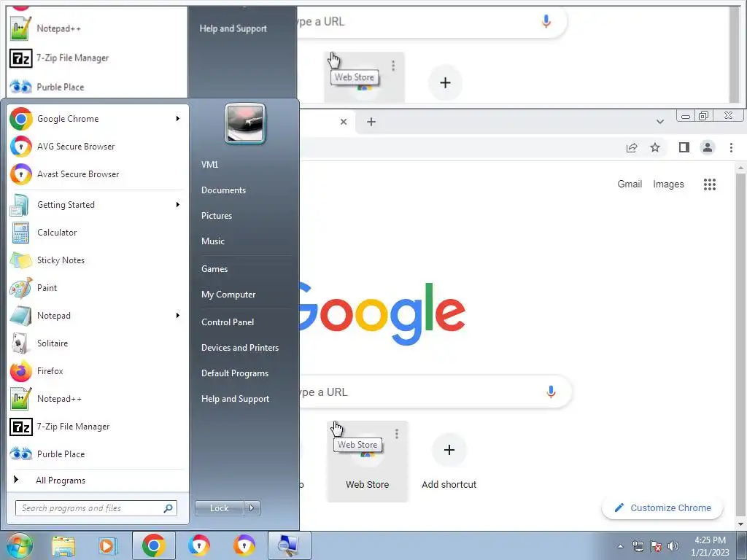Launch Purble Place in lower Start menu
This screenshot has width=747, height=560.
click(x=98, y=454)
